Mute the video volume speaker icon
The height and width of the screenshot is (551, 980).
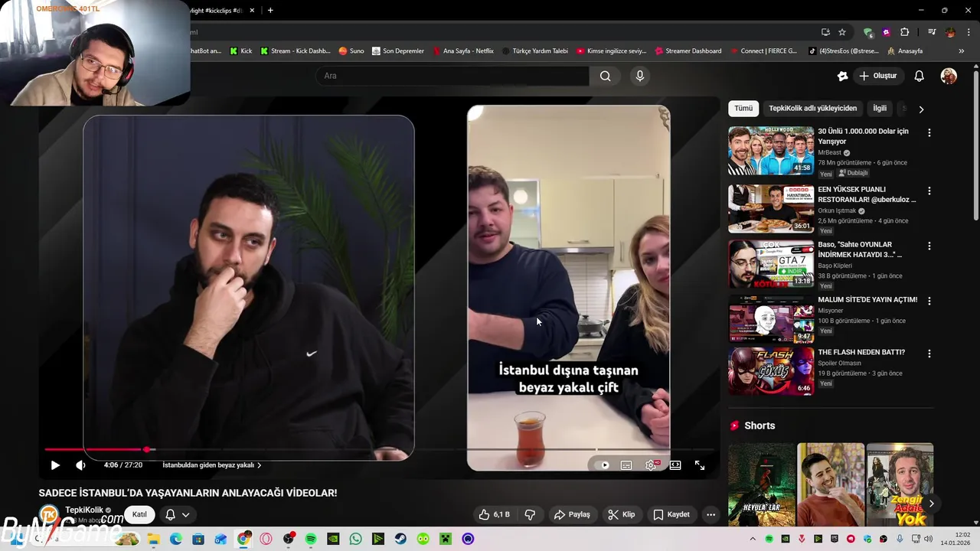point(80,465)
